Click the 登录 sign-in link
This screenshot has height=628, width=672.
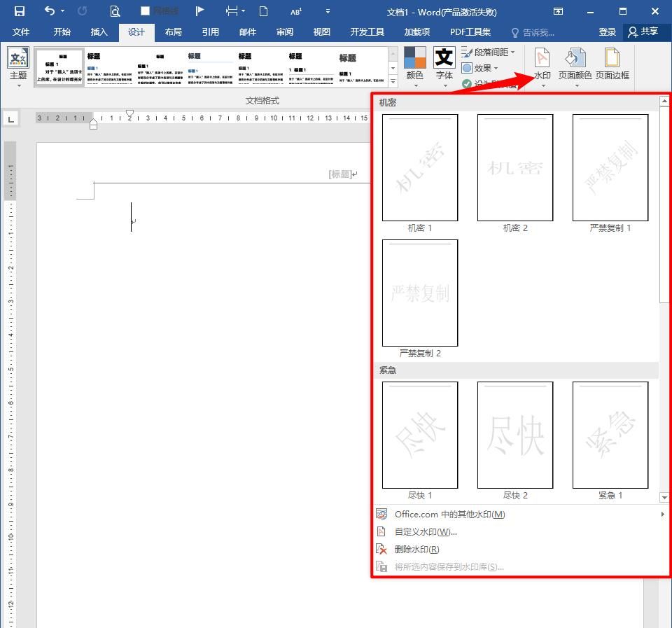coord(608,32)
